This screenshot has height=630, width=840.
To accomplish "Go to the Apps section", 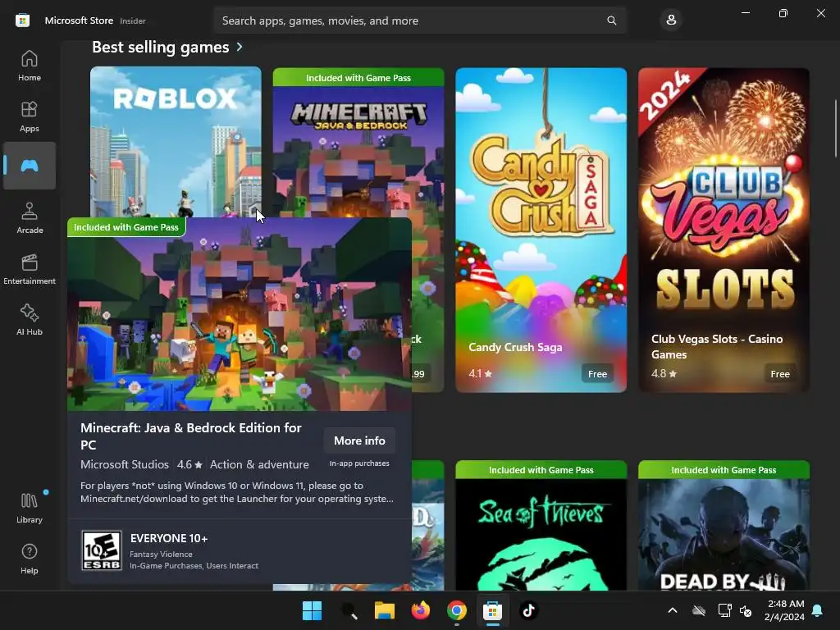I will (30, 116).
